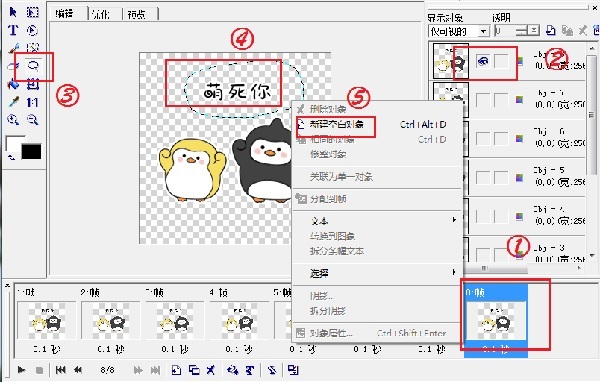The height and width of the screenshot is (382, 600).
Task: Toggle eye visibility of the top object
Action: coord(483,60)
